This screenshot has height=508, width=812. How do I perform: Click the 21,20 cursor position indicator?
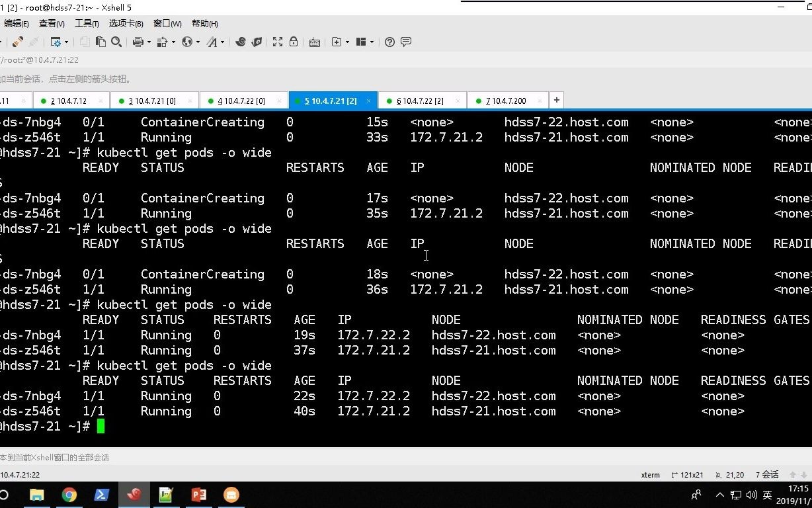coord(730,475)
